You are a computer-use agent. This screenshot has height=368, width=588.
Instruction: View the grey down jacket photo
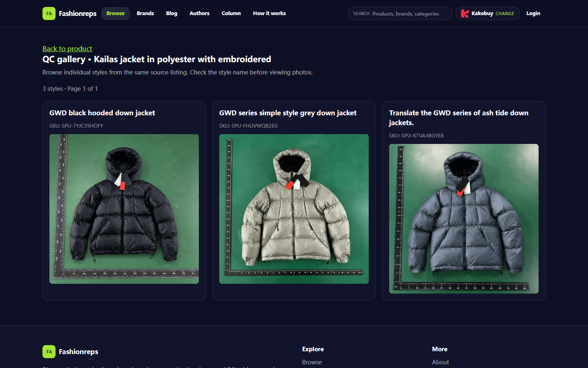(x=294, y=209)
